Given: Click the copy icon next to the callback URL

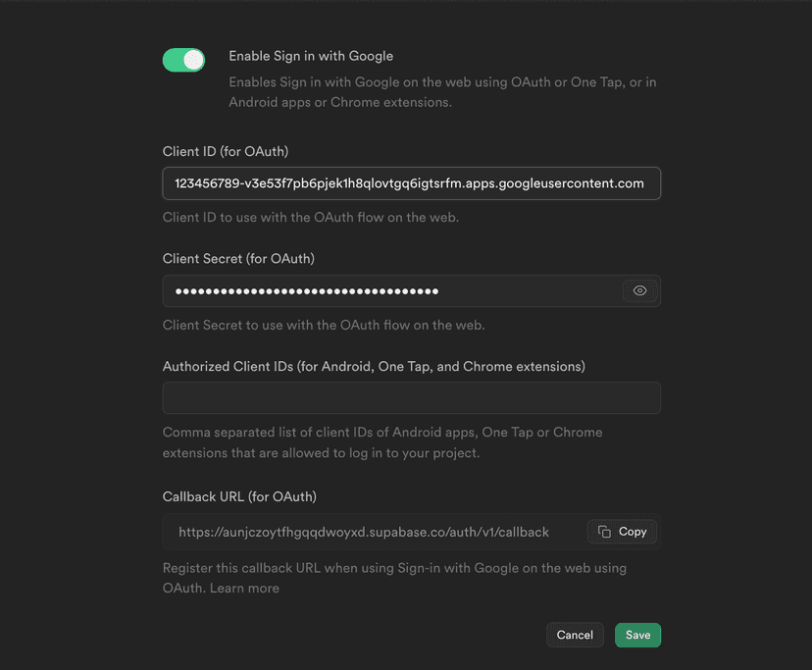Looking at the screenshot, I should click(606, 532).
